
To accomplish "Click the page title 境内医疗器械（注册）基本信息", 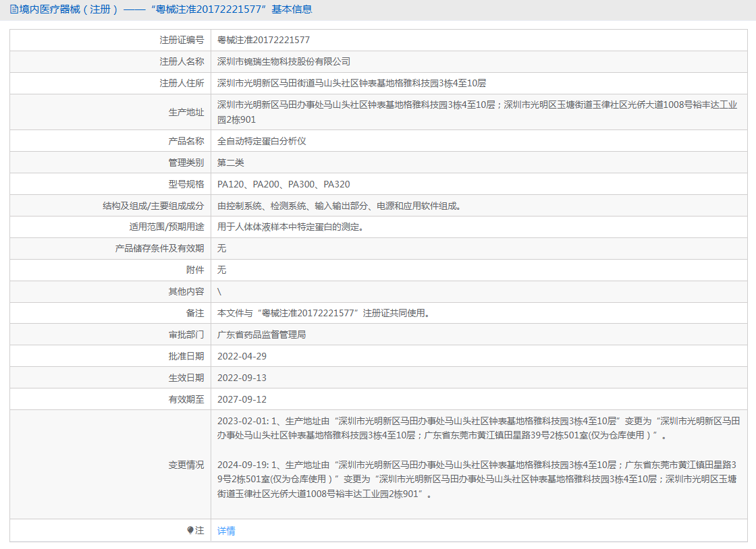I will (166, 9).
